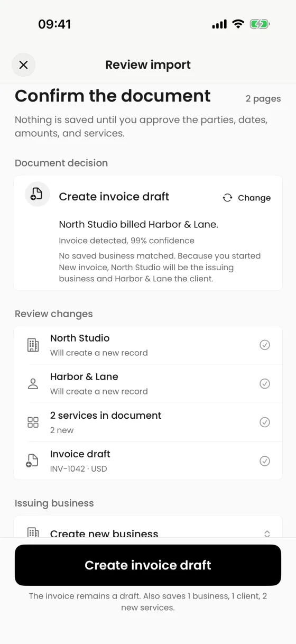Viewport: 296px width, 644px height.
Task: Close the Review import screen
Action: [x=24, y=65]
